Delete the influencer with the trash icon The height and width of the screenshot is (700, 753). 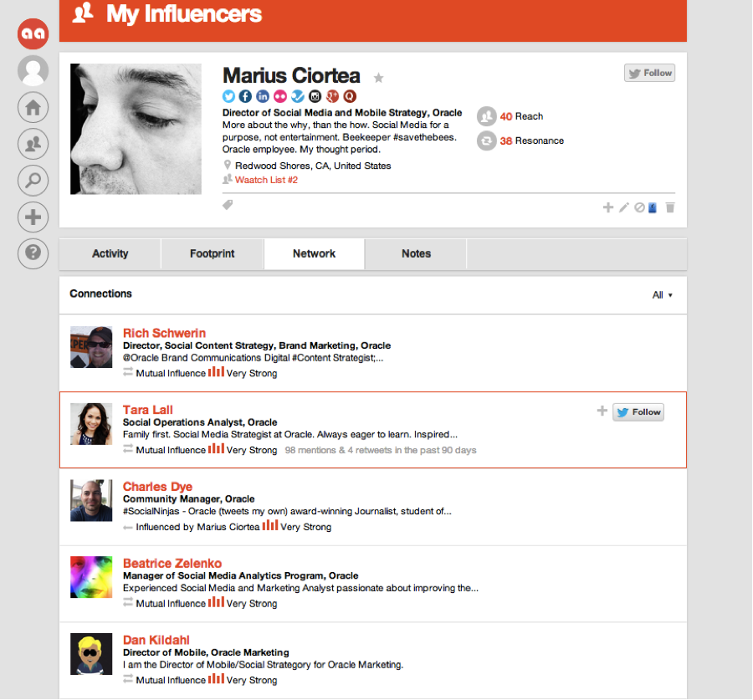coord(670,207)
